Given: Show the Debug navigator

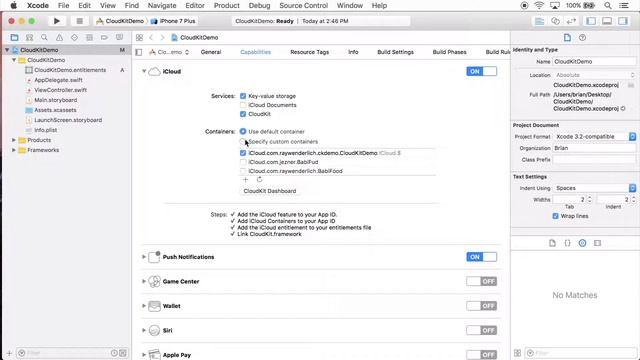Looking at the screenshot, I should pos(89,38).
